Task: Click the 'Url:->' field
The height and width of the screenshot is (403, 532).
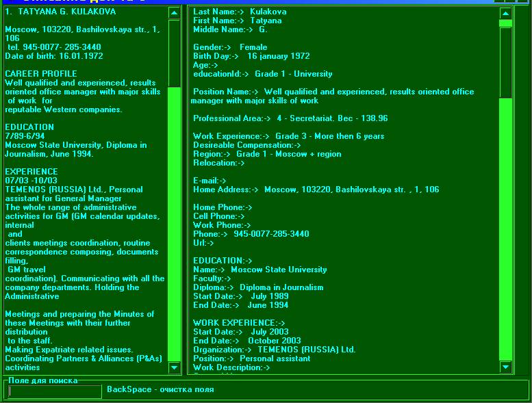Action: (x=203, y=243)
